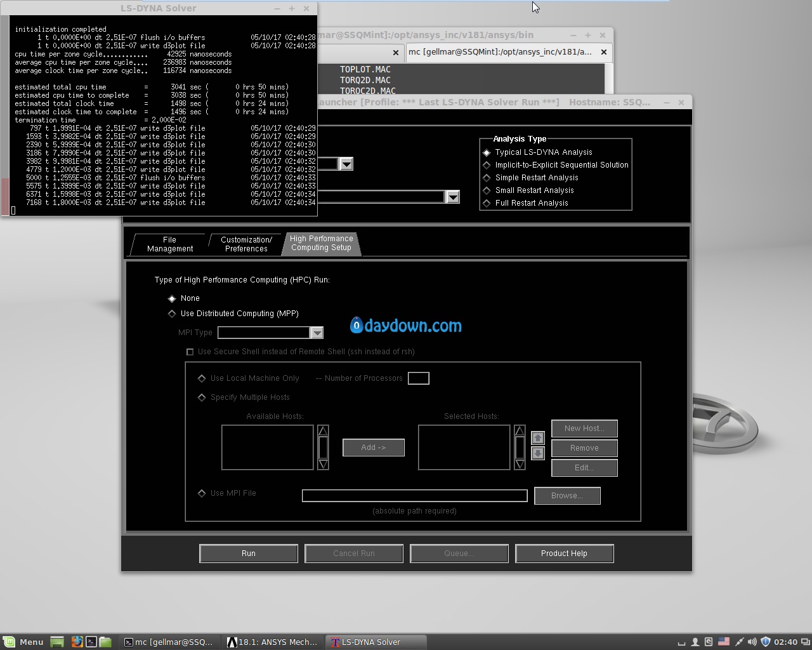Open the volume control in system tray

(x=752, y=642)
